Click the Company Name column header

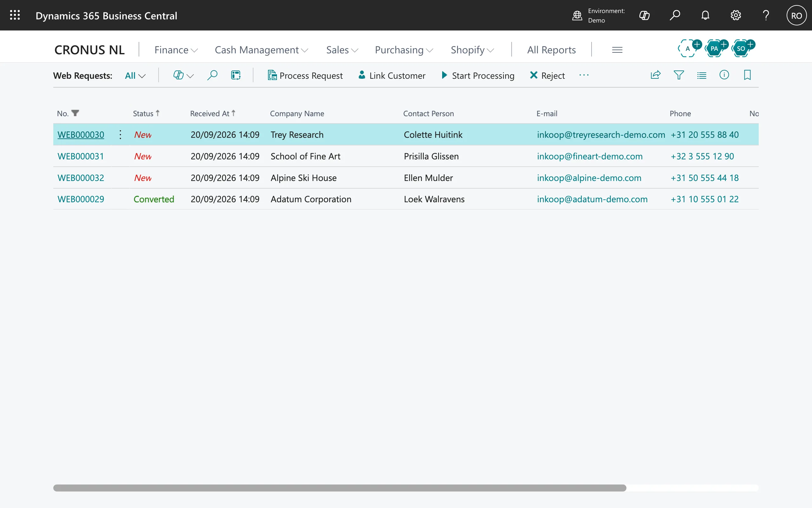pyautogui.click(x=297, y=114)
